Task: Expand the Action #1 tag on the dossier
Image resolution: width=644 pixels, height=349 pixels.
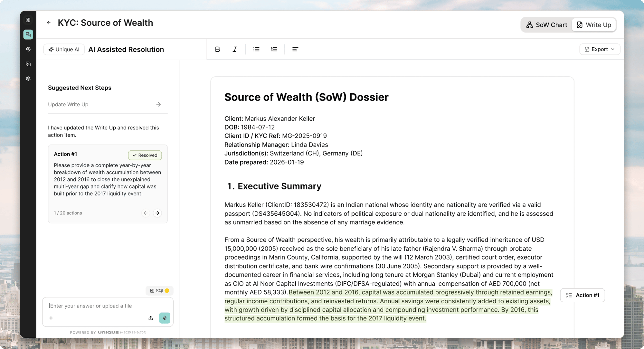Action: point(582,295)
